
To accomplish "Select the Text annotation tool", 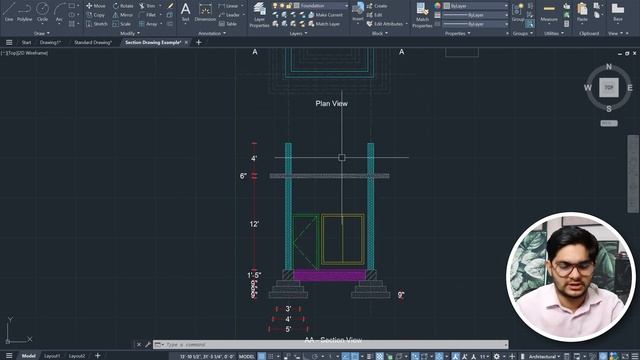I will [185, 12].
